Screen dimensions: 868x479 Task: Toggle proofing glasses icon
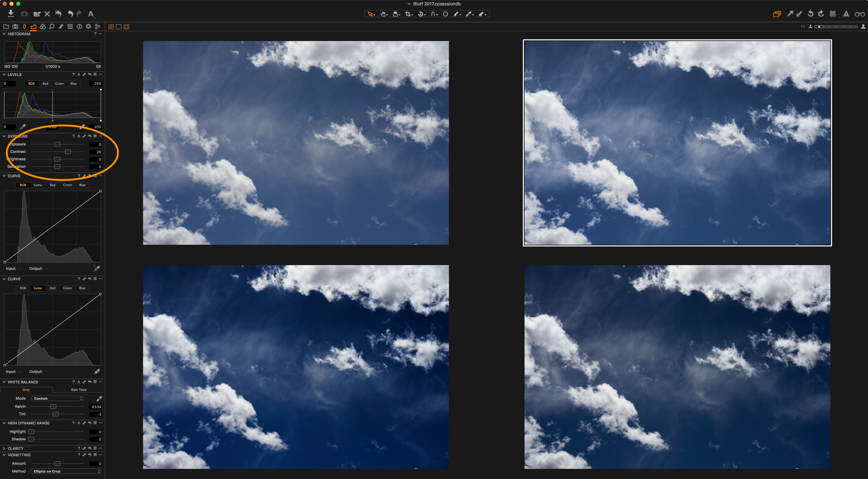(x=860, y=14)
